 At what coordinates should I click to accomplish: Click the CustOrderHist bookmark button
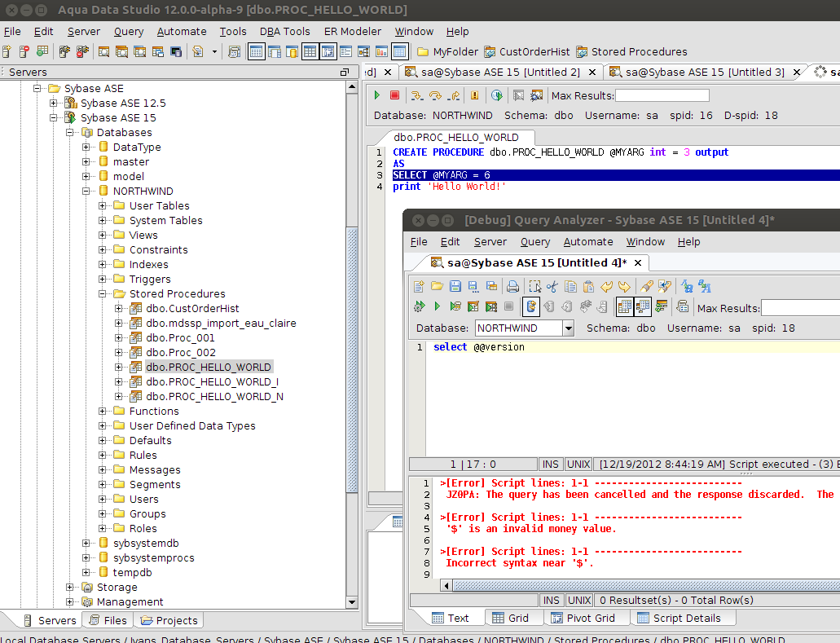(526, 51)
